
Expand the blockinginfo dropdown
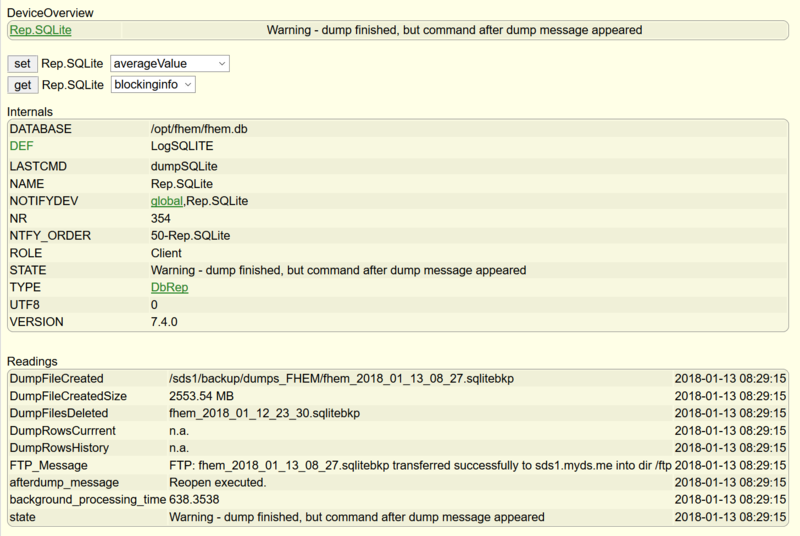pyautogui.click(x=153, y=85)
